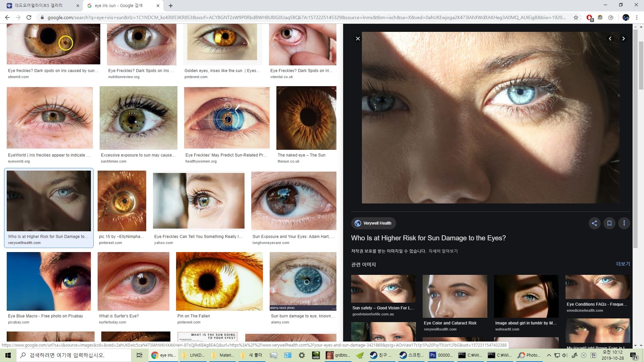
Task: Focus the address bar URL
Action: 306,17
